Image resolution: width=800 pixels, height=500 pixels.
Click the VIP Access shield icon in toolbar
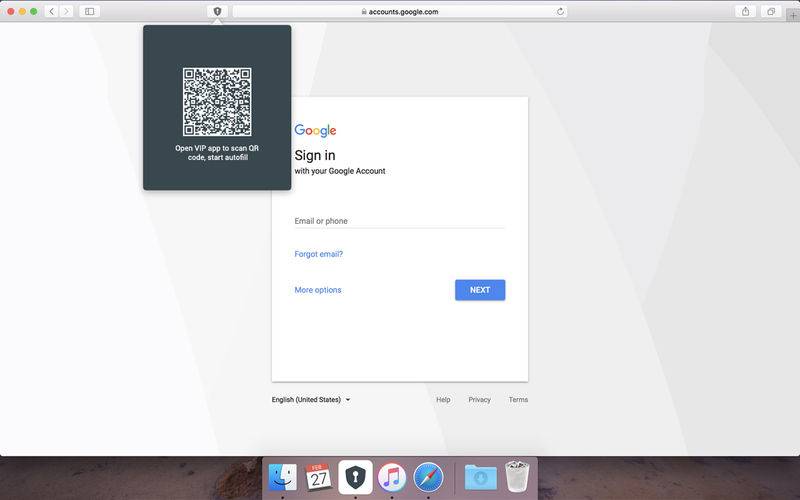click(217, 11)
